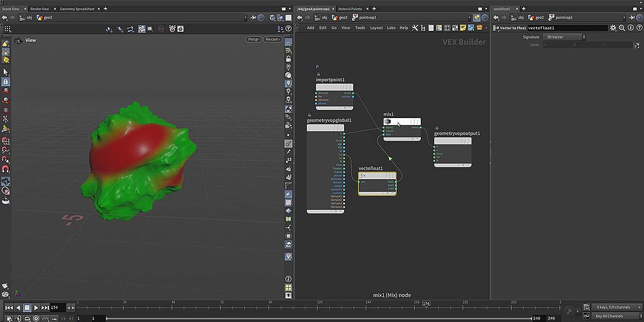This screenshot has height=322, width=644.
Task: Expand the network editor path dropdown arrow
Action: 470,18
